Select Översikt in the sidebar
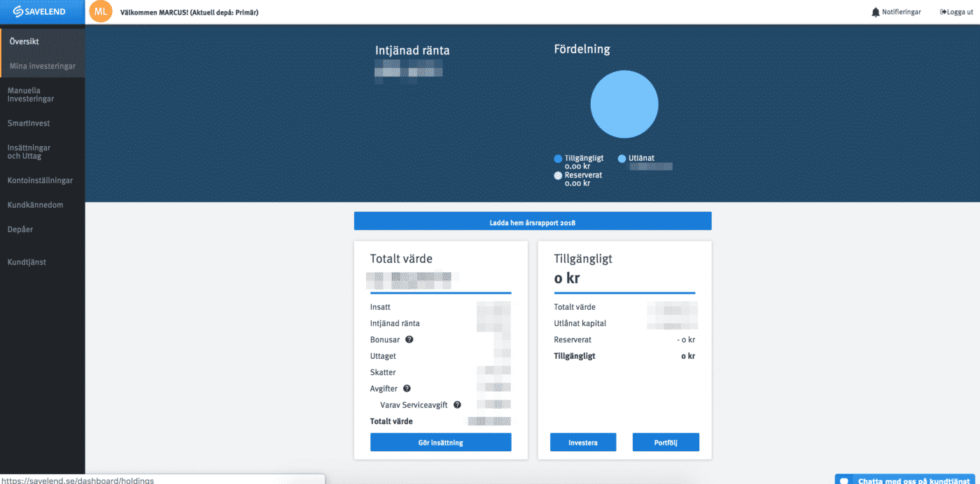This screenshot has width=980, height=484. pyautogui.click(x=24, y=41)
